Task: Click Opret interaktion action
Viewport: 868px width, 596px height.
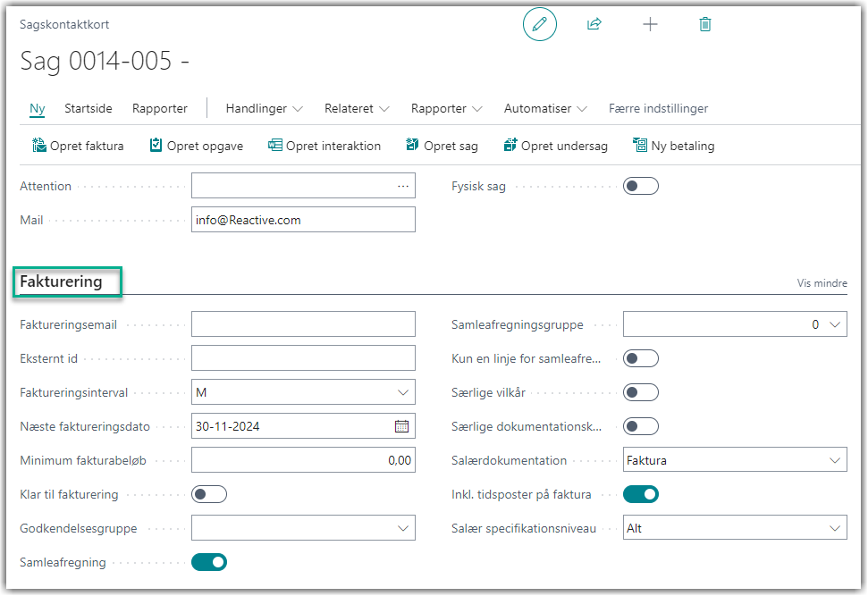Action: click(324, 146)
